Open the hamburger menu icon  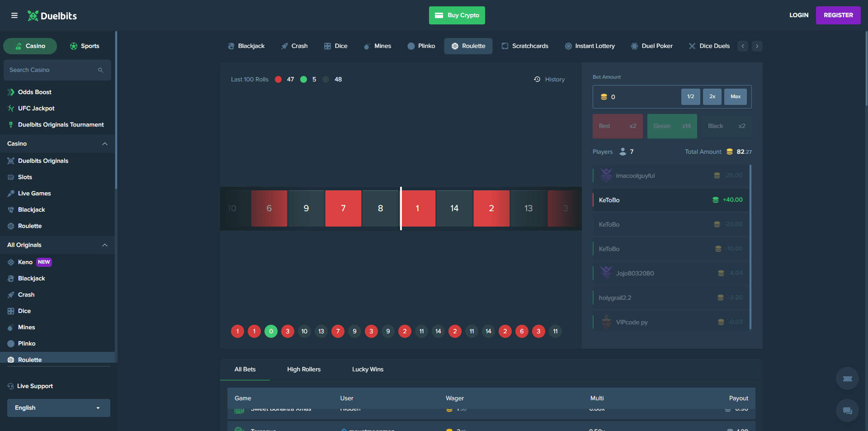(14, 15)
